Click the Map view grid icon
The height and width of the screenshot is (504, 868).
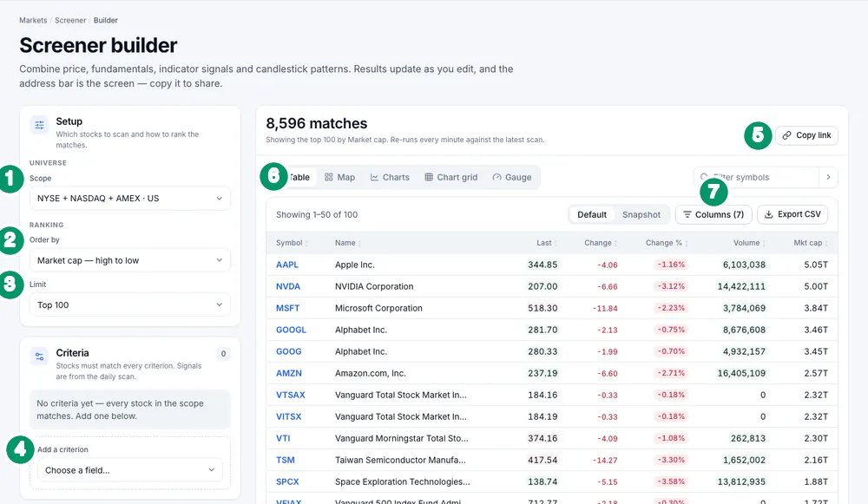tap(329, 177)
